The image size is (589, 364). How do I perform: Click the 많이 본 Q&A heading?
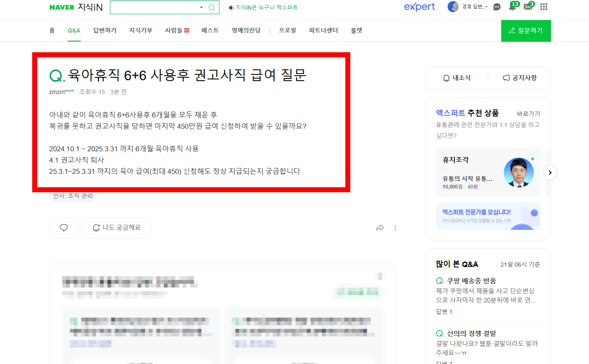tap(457, 264)
